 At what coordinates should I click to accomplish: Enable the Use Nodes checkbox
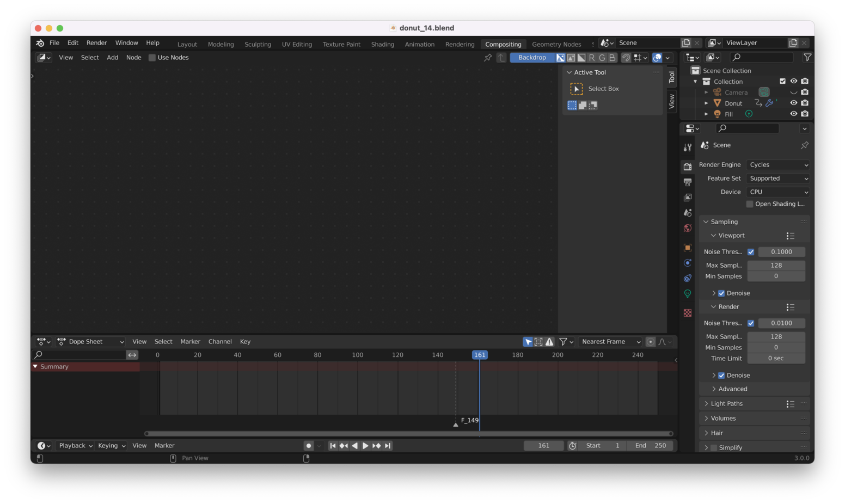(152, 57)
